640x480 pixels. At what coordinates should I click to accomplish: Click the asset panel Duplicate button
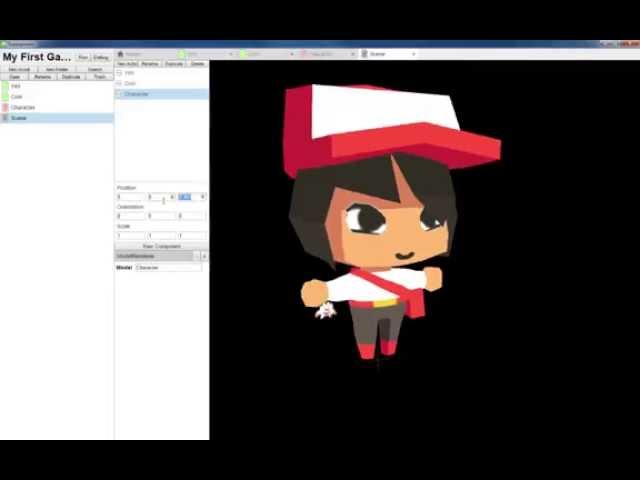tap(71, 77)
